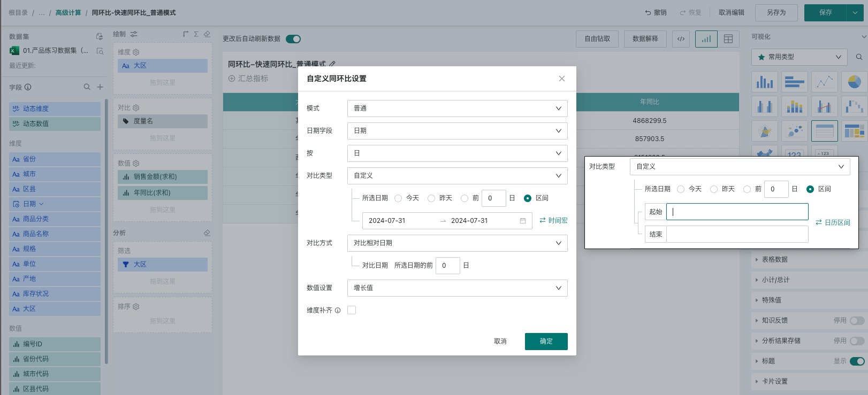Close the 自定义同环比设置 dialog

tap(561, 79)
